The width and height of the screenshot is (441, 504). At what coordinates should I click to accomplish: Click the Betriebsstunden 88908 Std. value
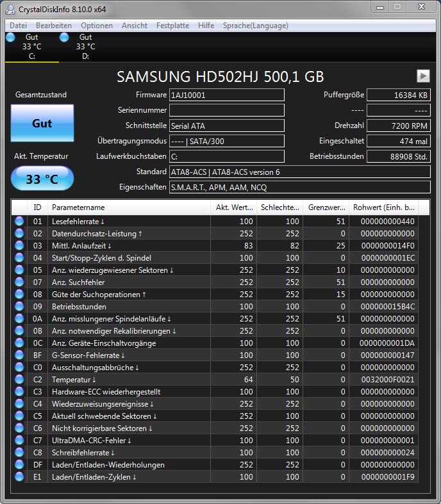pos(399,156)
